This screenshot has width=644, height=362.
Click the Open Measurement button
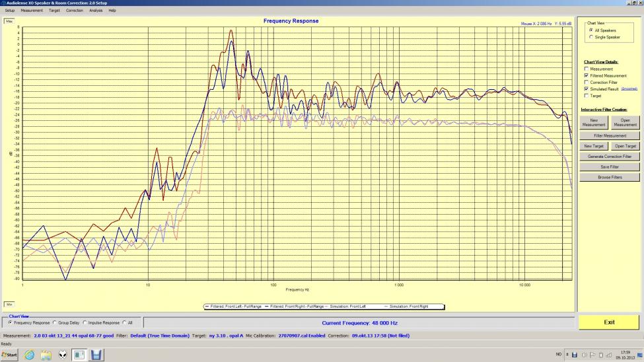(625, 122)
